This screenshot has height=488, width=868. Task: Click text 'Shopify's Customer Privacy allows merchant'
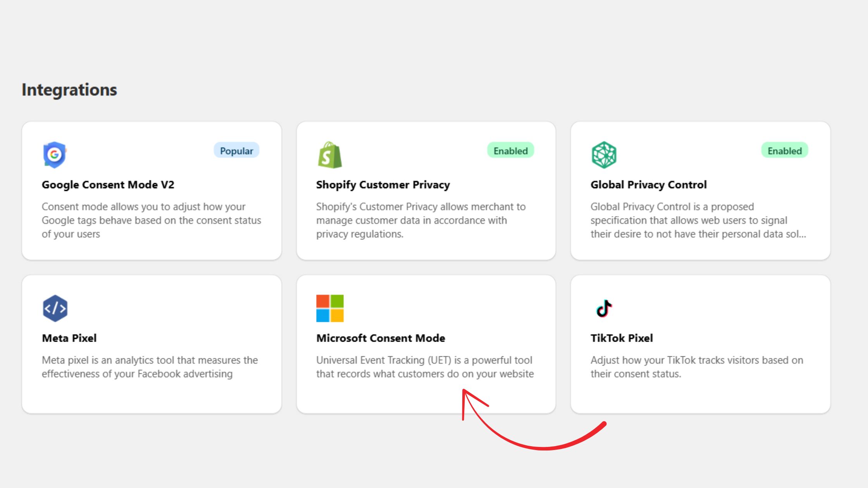pos(415,207)
